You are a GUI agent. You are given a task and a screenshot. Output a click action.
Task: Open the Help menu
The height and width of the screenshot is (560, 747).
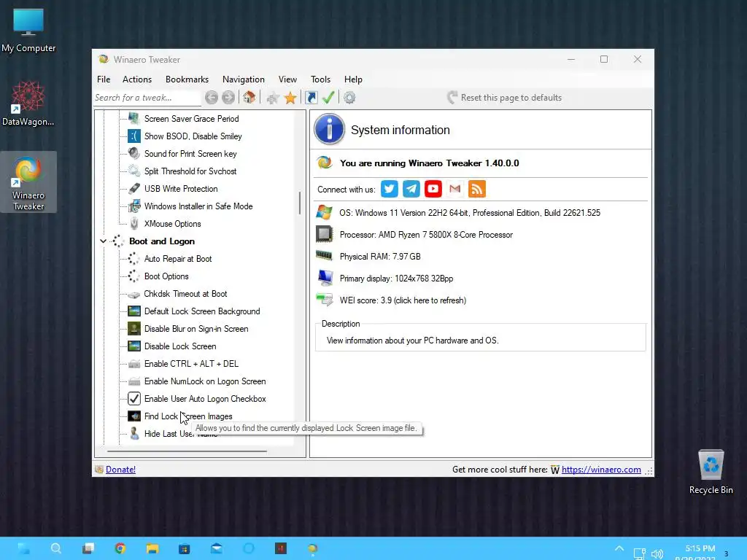click(x=353, y=79)
